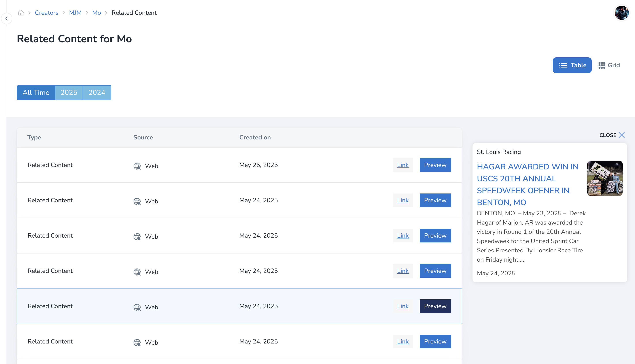Go to the Creators breadcrumb link
This screenshot has width=635, height=364.
[x=47, y=13]
